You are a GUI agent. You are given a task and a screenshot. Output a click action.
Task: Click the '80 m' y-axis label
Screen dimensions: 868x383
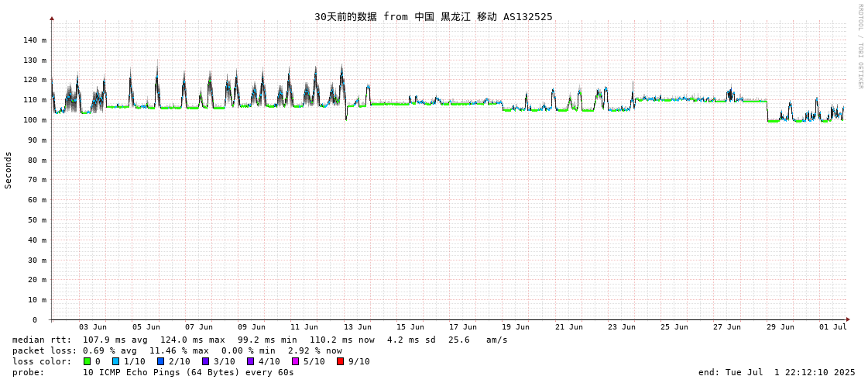pyautogui.click(x=38, y=160)
